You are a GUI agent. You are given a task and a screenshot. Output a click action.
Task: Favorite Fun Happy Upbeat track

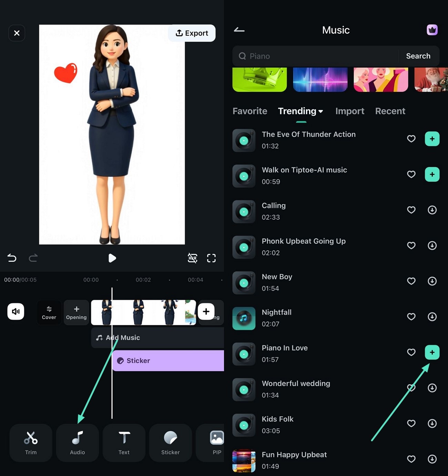pos(411,459)
